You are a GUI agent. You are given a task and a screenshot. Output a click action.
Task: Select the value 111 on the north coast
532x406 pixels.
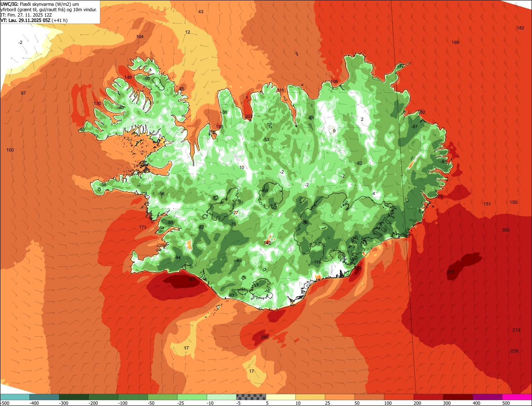[281, 90]
